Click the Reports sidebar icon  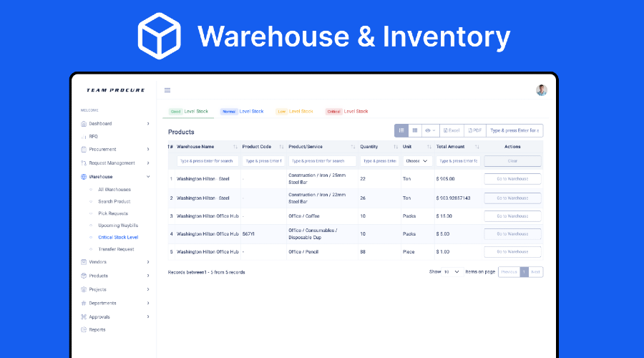pos(84,329)
